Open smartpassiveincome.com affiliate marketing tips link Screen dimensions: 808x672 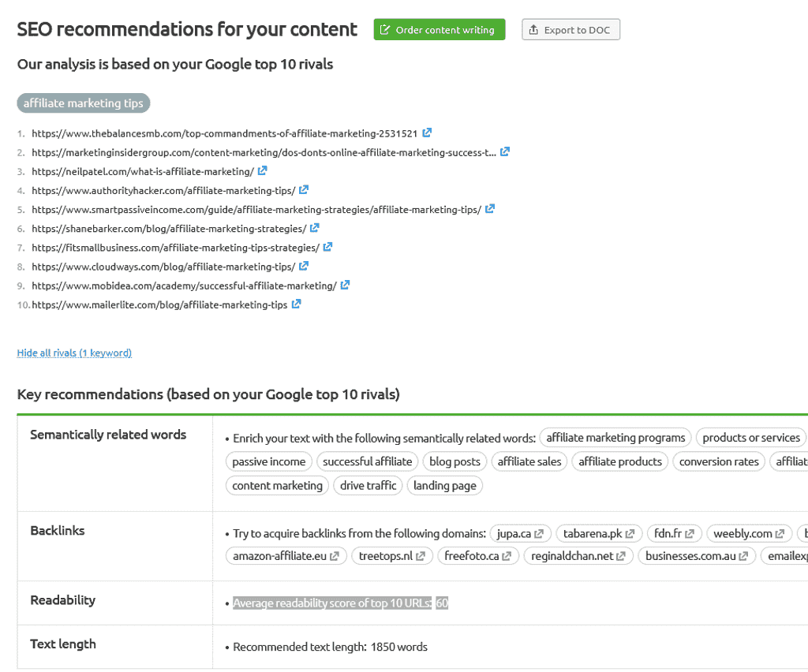256,210
